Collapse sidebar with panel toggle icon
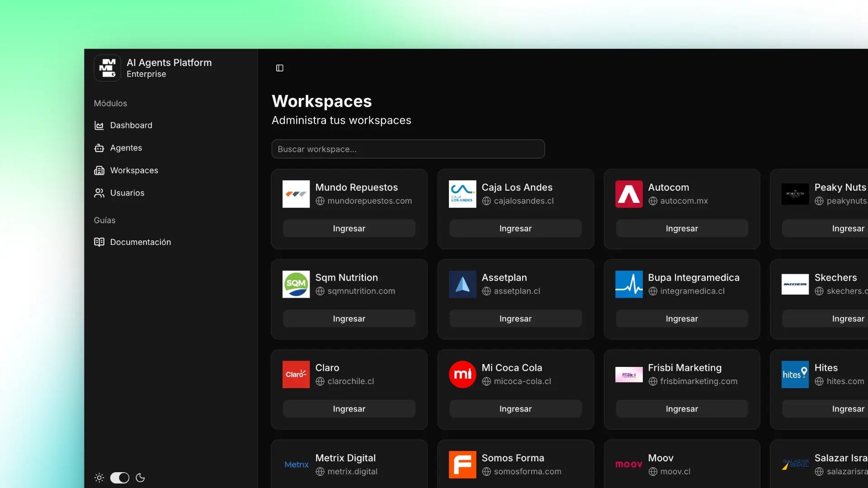 click(x=280, y=68)
